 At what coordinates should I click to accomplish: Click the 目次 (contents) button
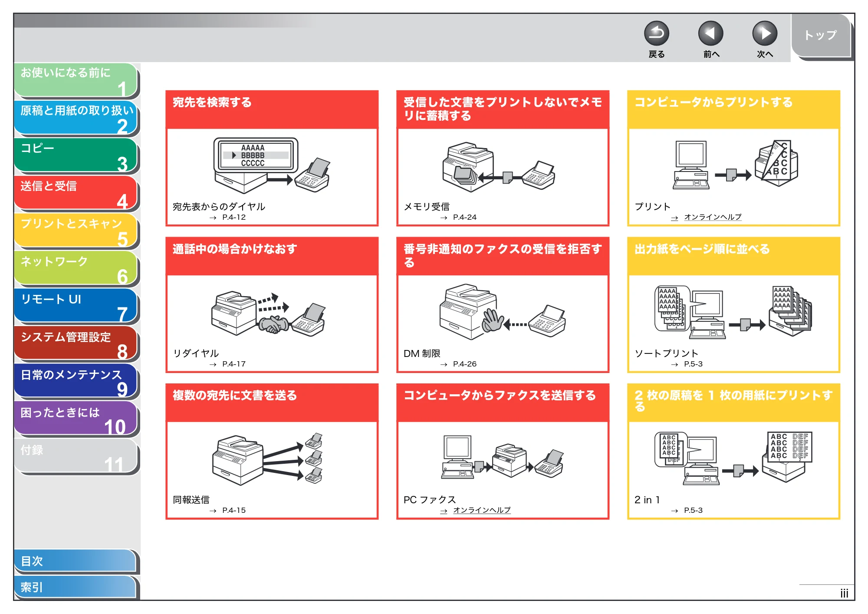point(76,561)
